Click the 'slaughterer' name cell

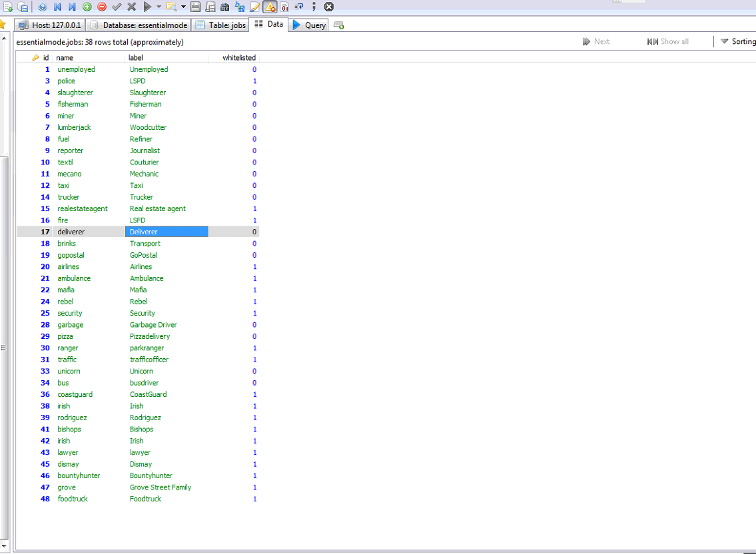(89, 93)
